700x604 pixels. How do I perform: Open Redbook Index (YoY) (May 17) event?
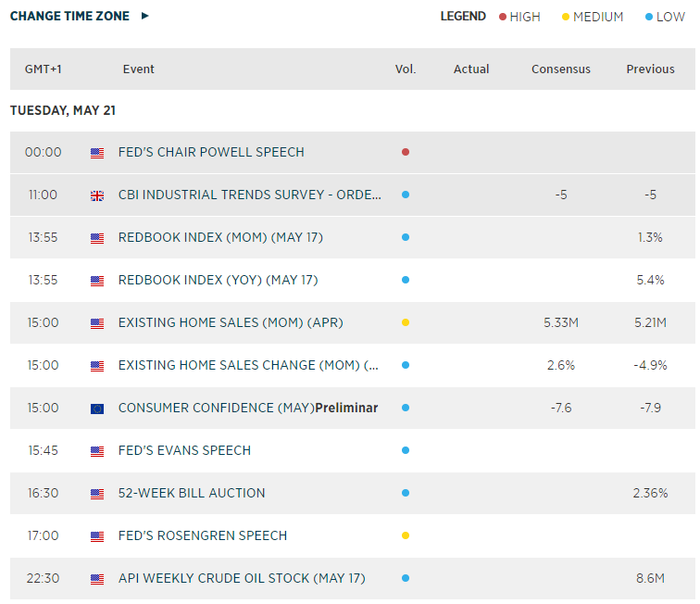[x=218, y=280]
